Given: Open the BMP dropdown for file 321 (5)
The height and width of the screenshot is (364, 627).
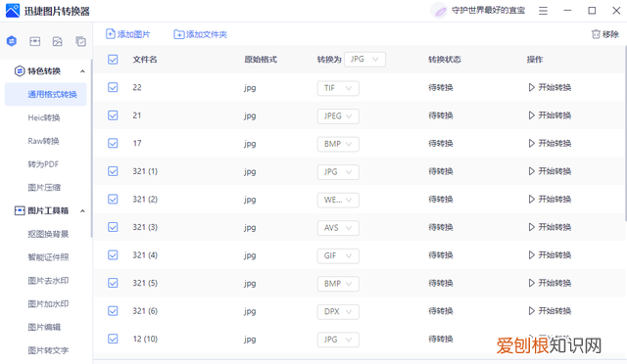Looking at the screenshot, I should pos(338,284).
